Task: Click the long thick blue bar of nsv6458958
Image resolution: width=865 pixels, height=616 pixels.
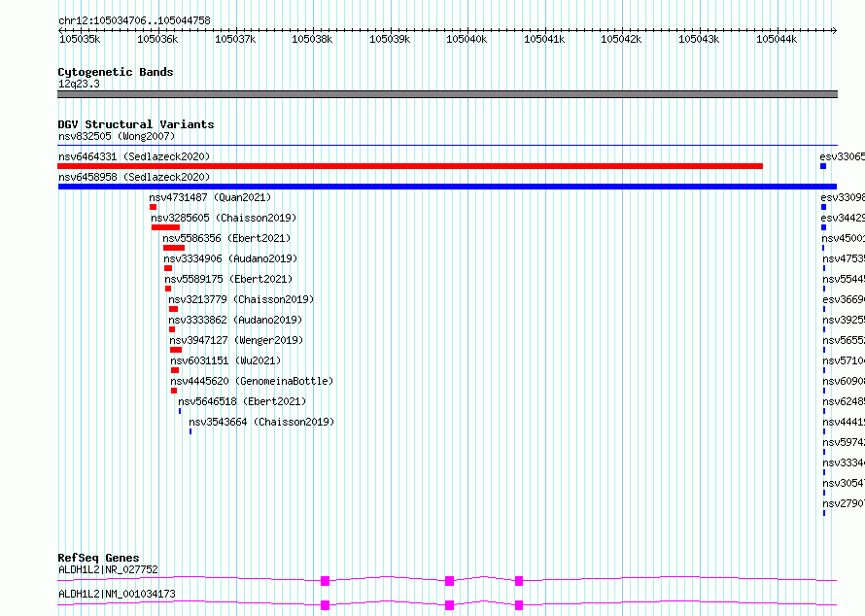Action: [447, 187]
